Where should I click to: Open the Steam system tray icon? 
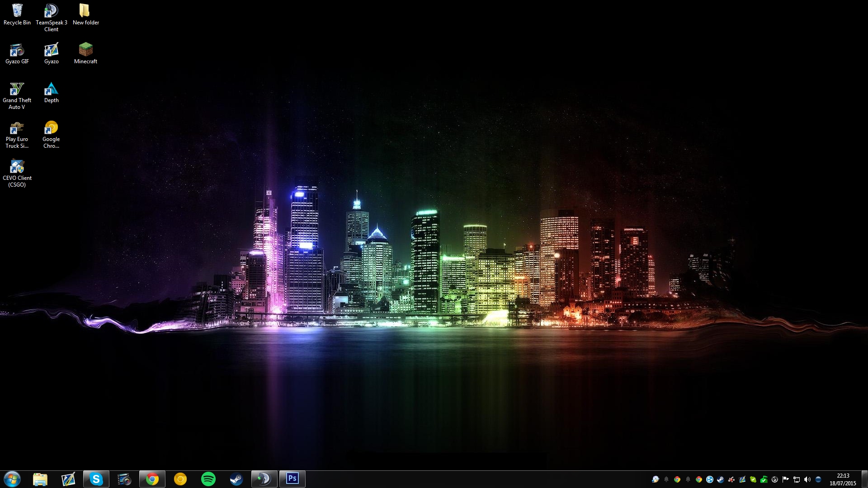(721, 479)
